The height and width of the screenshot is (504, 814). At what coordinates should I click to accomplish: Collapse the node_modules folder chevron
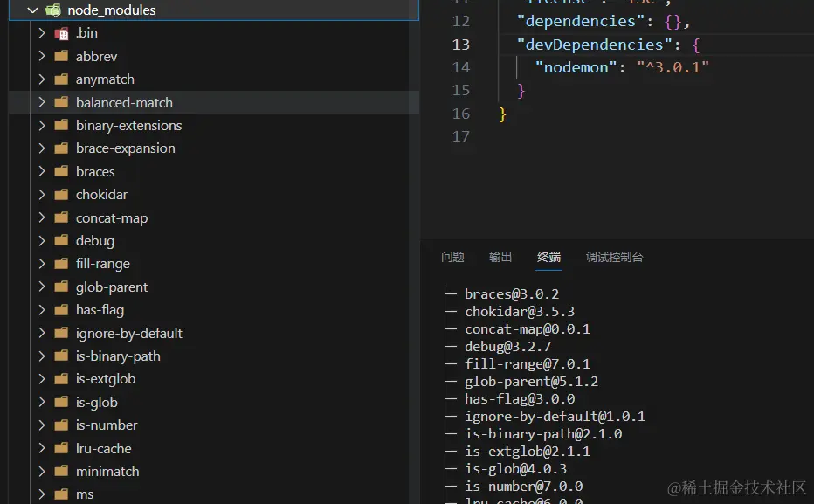pos(33,10)
